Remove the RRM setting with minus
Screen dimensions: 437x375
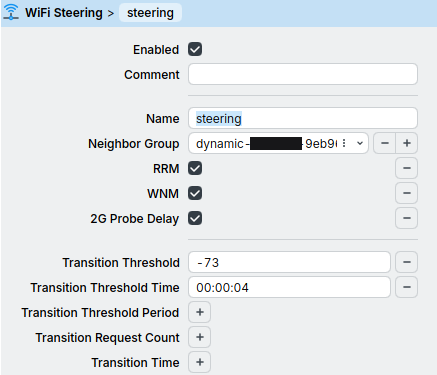coord(406,168)
